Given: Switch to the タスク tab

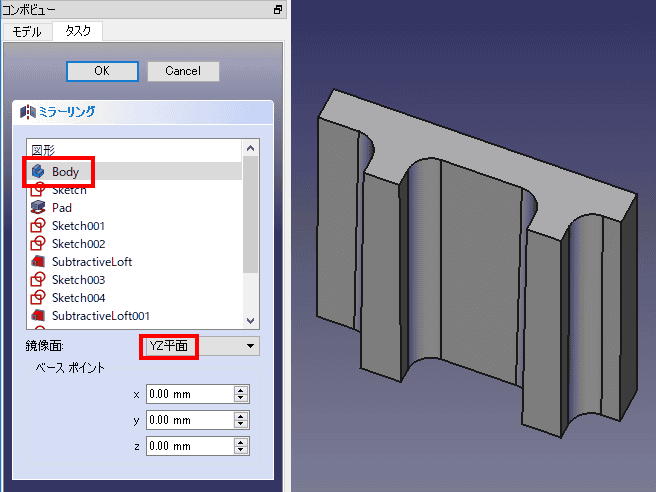Looking at the screenshot, I should coord(78,31).
